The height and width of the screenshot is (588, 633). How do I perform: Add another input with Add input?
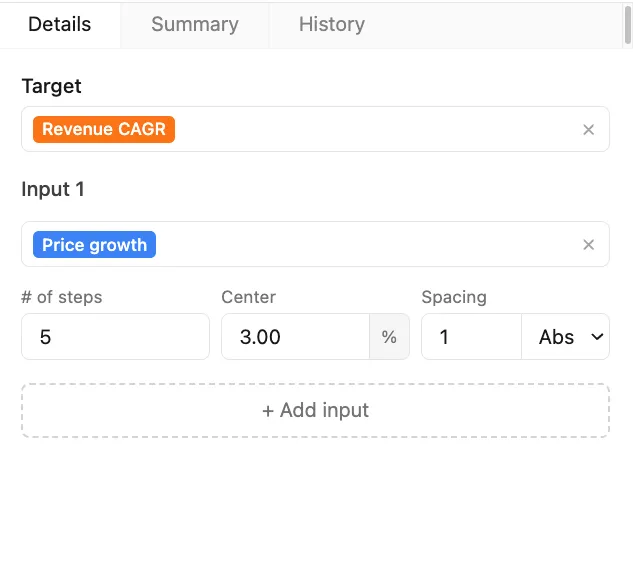point(315,410)
